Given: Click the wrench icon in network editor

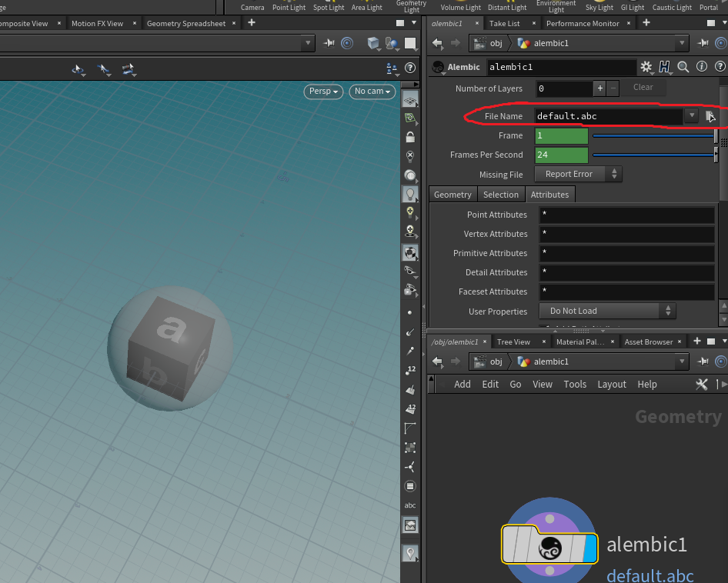Looking at the screenshot, I should click(702, 385).
